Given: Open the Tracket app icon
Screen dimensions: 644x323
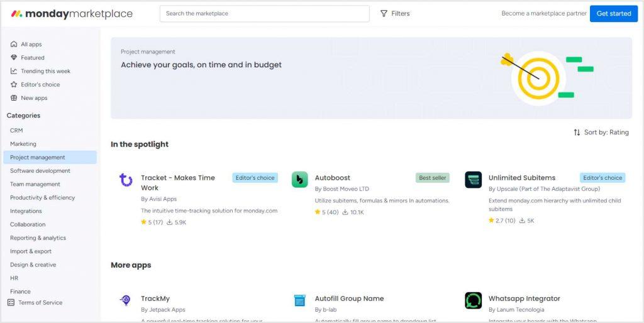Looking at the screenshot, I should pyautogui.click(x=126, y=180).
